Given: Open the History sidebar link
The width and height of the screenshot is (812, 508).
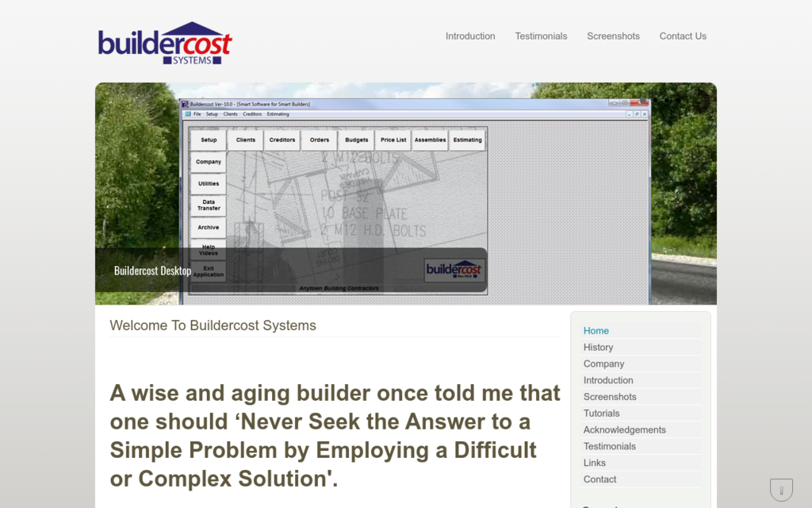Looking at the screenshot, I should tap(598, 348).
